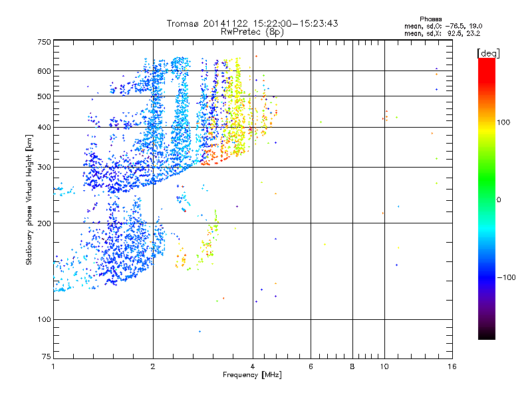The image size is (532, 399).
Task: Click the 'Frequency [MHz]' axis label
Action: pos(252,375)
